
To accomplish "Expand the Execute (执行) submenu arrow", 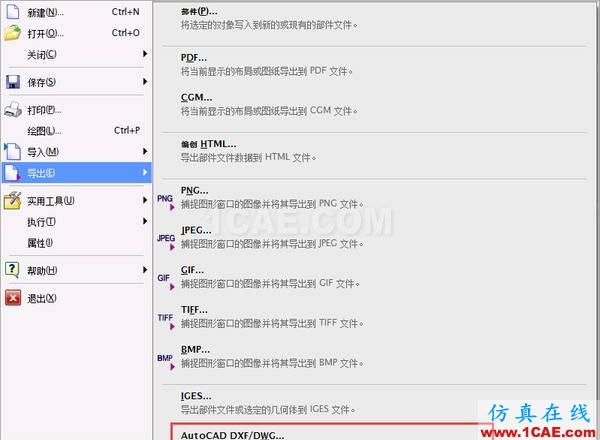I will tap(145, 221).
